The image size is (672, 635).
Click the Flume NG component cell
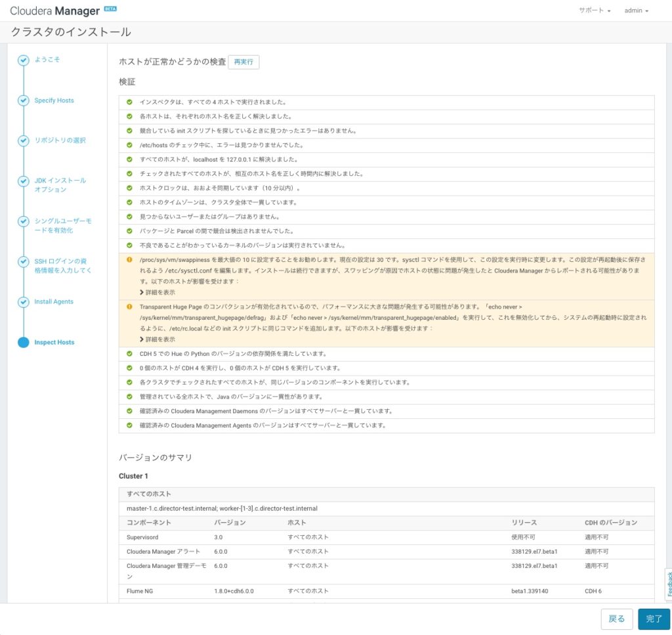[x=140, y=591]
